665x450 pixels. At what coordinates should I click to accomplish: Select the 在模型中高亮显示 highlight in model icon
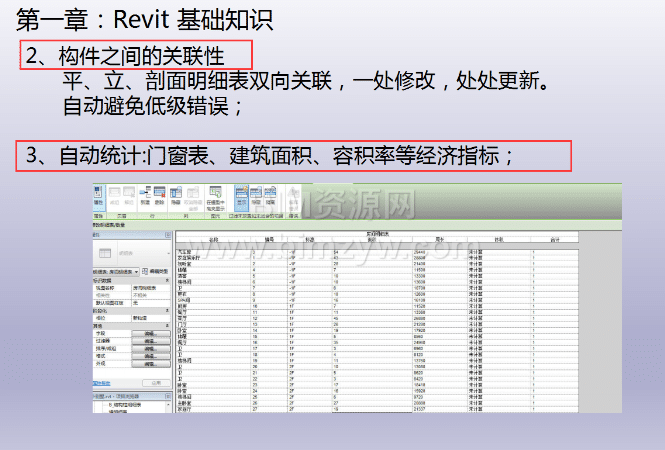pos(215,198)
